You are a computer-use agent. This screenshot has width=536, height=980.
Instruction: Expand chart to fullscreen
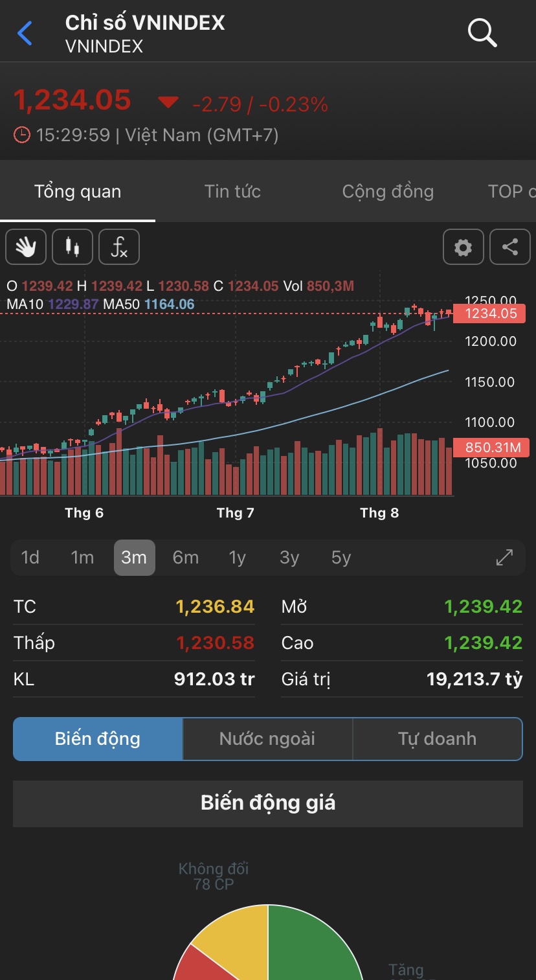(504, 558)
